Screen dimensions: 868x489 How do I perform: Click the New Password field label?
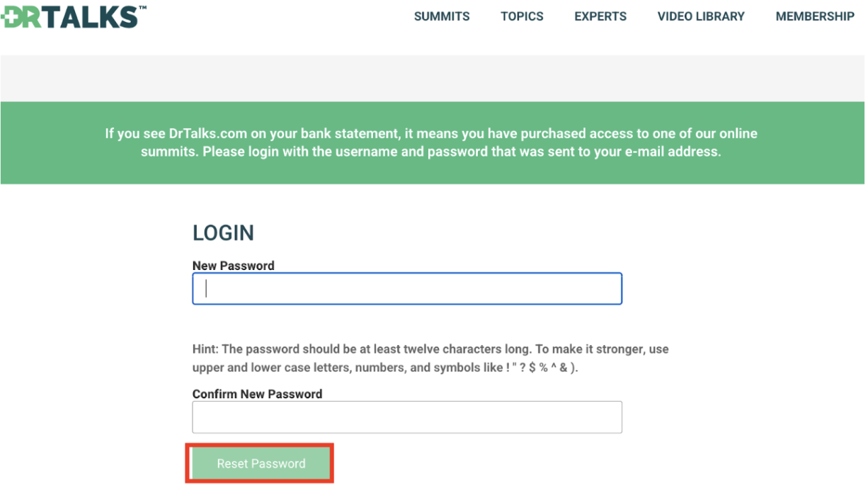tap(234, 266)
